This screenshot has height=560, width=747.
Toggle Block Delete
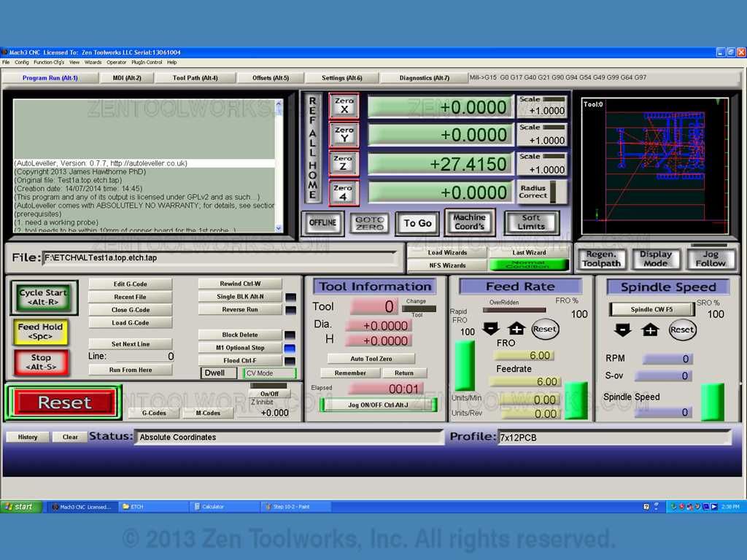(x=240, y=335)
